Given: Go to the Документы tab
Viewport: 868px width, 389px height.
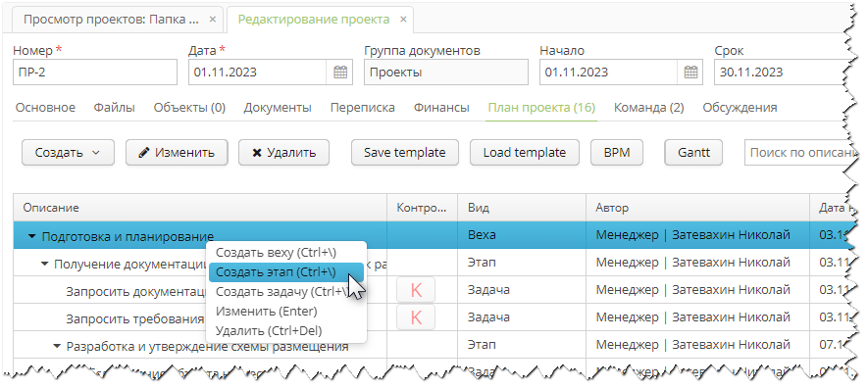Looking at the screenshot, I should (278, 108).
